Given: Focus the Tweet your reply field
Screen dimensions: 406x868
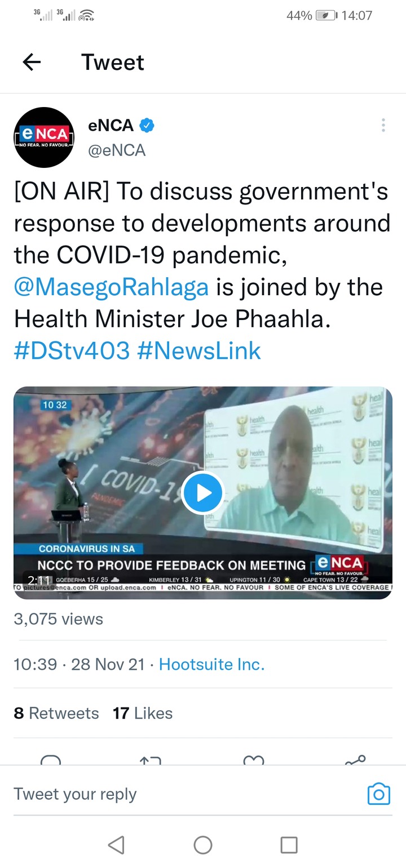Looking at the screenshot, I should pyautogui.click(x=186, y=794).
